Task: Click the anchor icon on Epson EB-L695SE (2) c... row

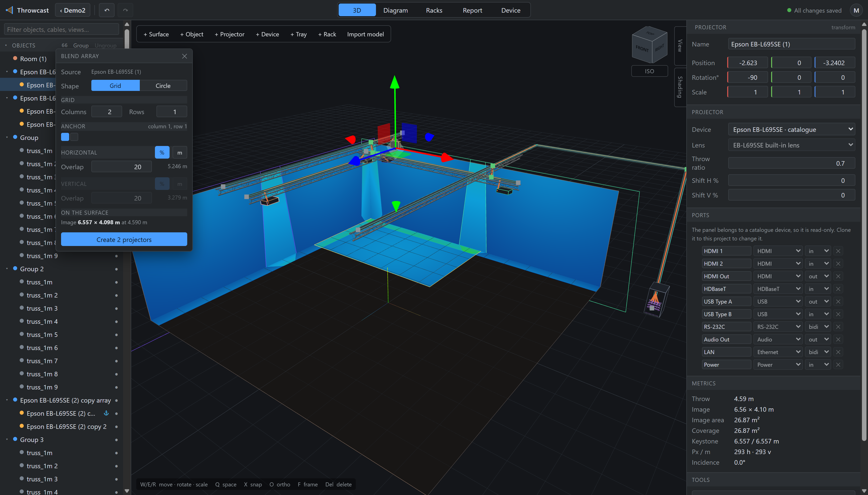Action: click(x=106, y=413)
